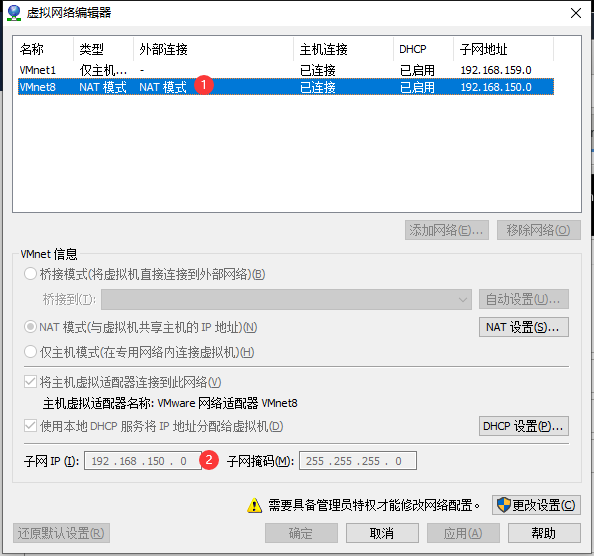The height and width of the screenshot is (556, 594).
Task: Expand the 桥接到 adapter dropdown
Action: point(286,300)
